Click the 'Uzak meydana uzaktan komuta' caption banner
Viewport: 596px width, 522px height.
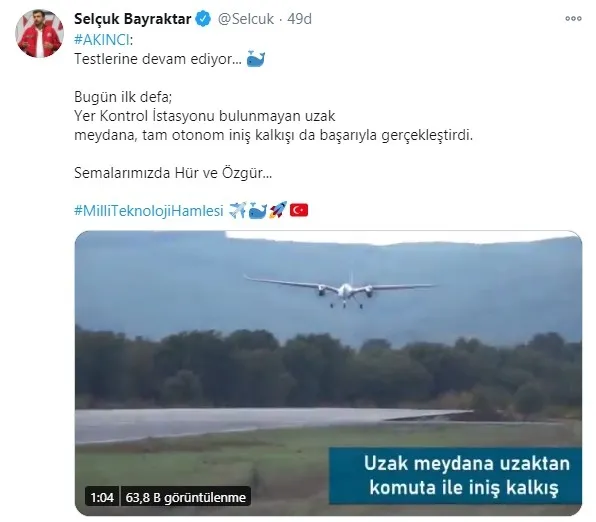pyautogui.click(x=455, y=476)
